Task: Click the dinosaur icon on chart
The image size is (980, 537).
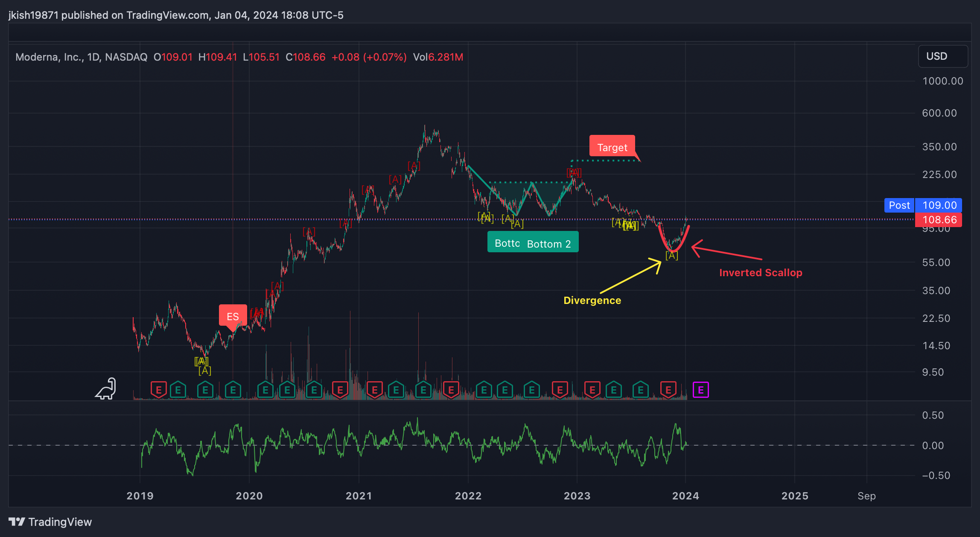Action: coord(106,388)
